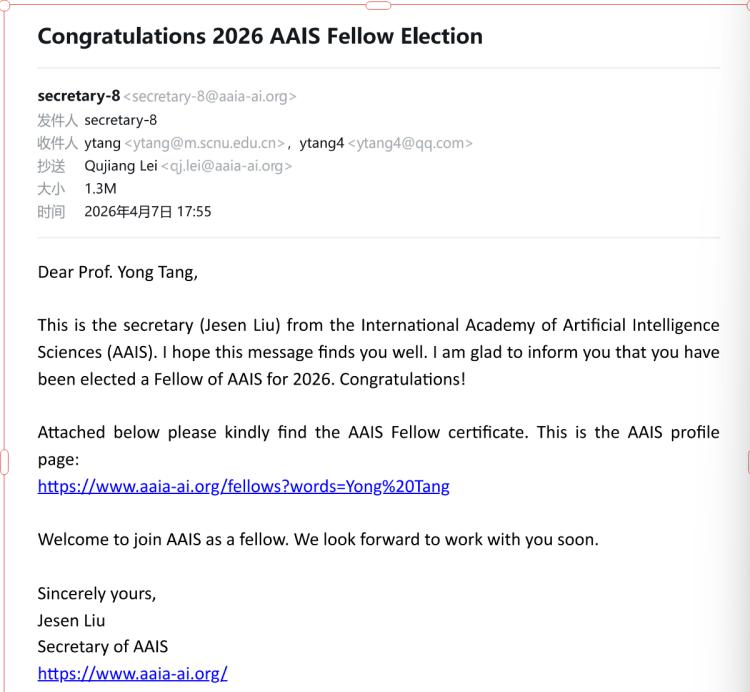Click the 1.3M size value
The image size is (750, 692).
(100, 188)
